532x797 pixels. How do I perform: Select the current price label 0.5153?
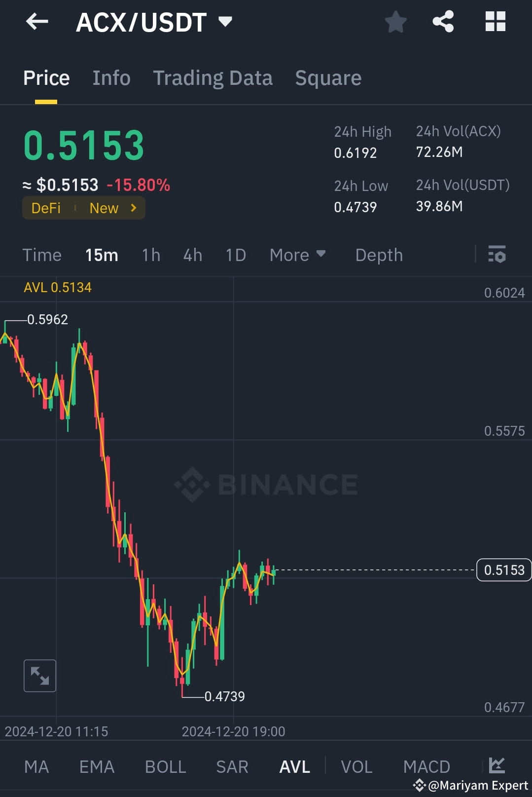503,569
